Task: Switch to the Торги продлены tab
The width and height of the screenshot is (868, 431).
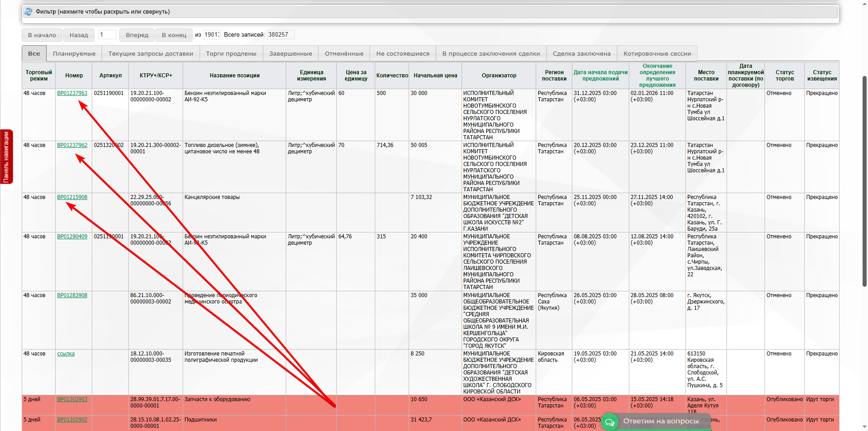Action: click(x=231, y=53)
